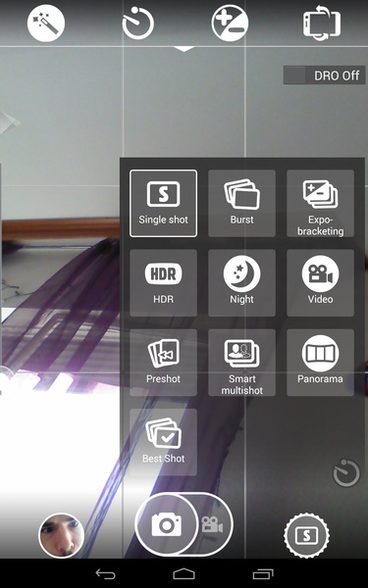Open exposure compensation plus-minus control
Image resolution: width=368 pixels, height=588 pixels.
coord(230,23)
